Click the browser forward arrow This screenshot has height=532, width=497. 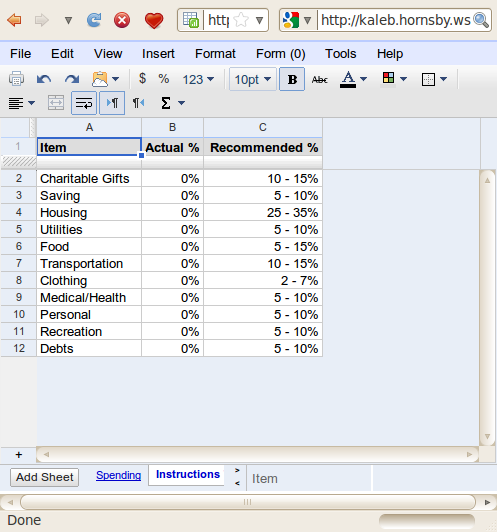(42, 20)
